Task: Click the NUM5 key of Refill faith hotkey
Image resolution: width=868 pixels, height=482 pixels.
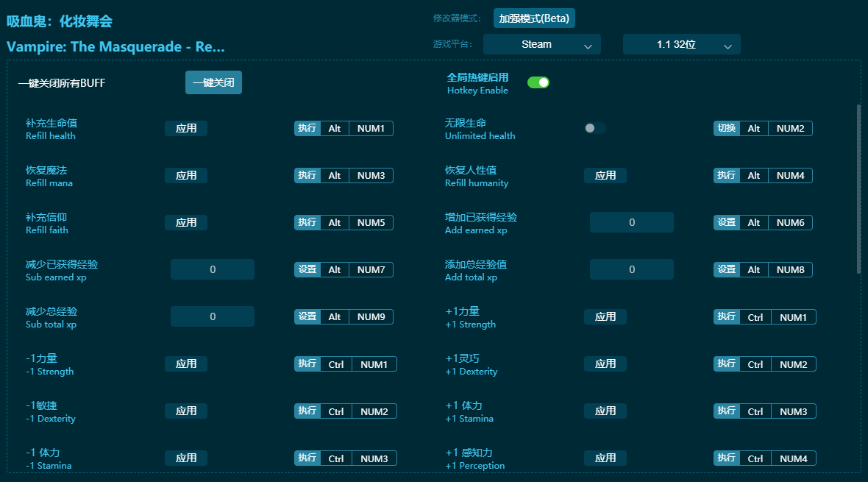Action: point(371,223)
